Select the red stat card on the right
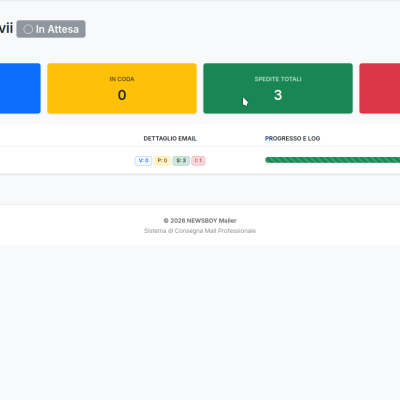Viewport: 400px width, 400px height. pyautogui.click(x=380, y=88)
